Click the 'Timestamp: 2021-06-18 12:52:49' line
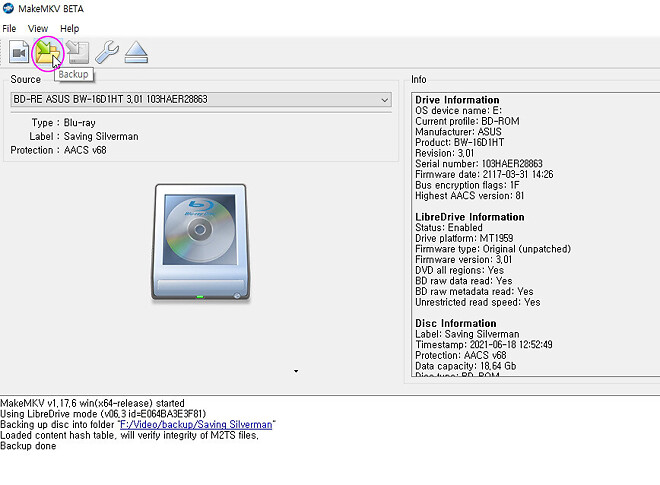 (484, 345)
